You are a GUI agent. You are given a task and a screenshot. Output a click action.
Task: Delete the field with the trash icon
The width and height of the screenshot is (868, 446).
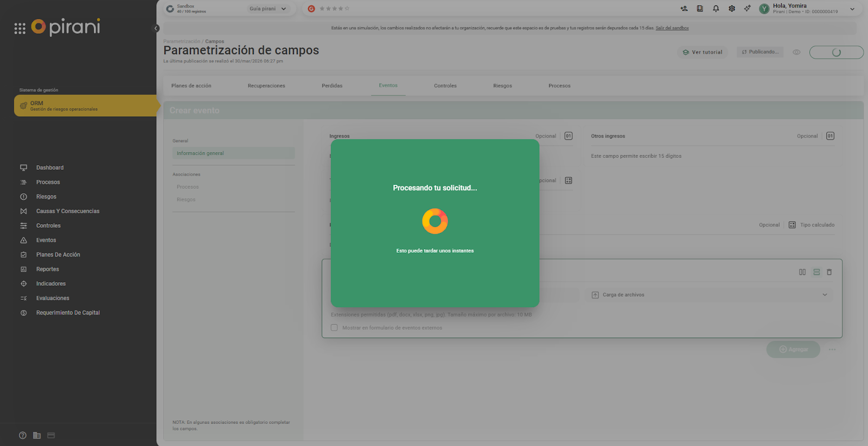point(829,272)
